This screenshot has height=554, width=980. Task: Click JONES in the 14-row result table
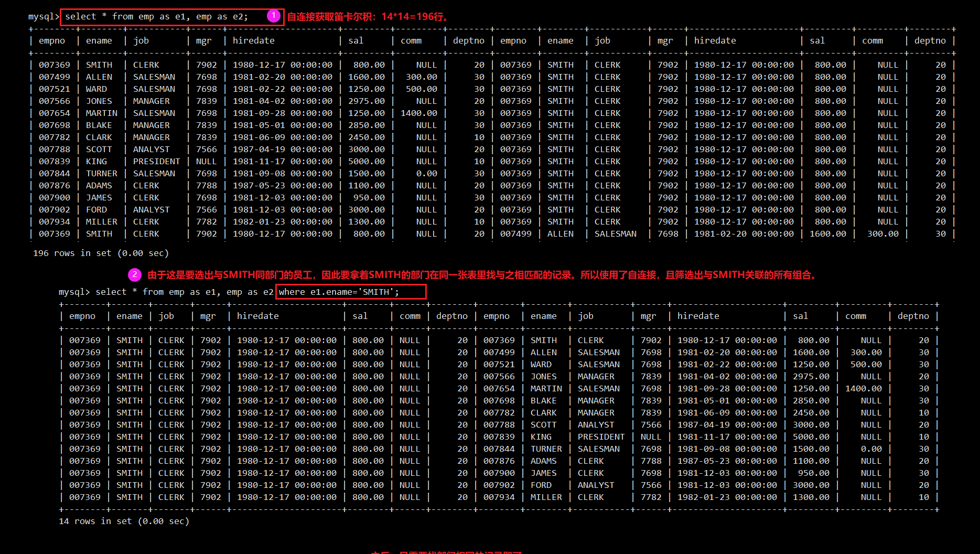544,376
